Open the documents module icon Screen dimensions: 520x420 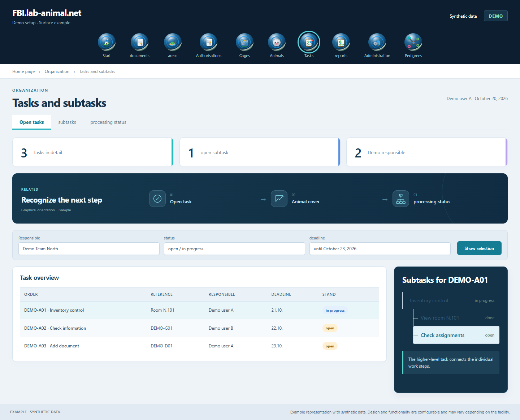pos(139,42)
